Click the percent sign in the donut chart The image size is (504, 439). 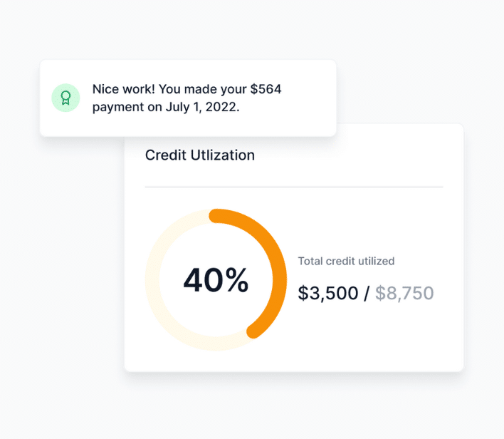[x=237, y=280]
